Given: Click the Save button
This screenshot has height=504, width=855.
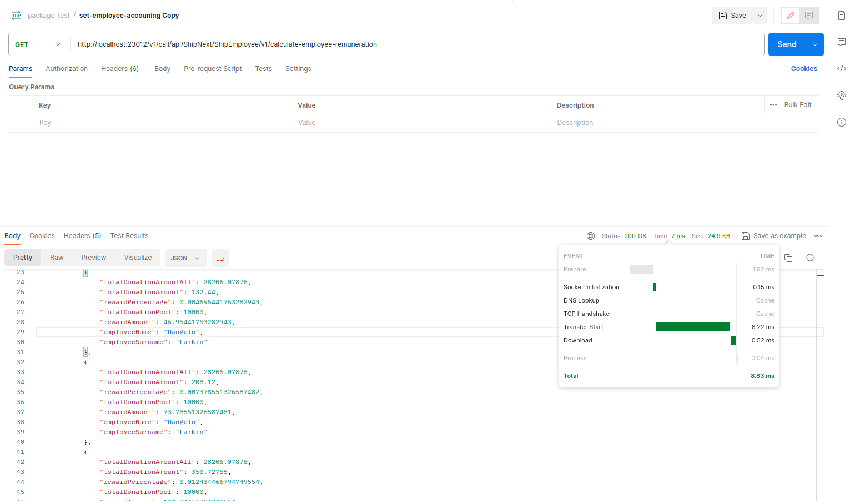Looking at the screenshot, I should [732, 16].
